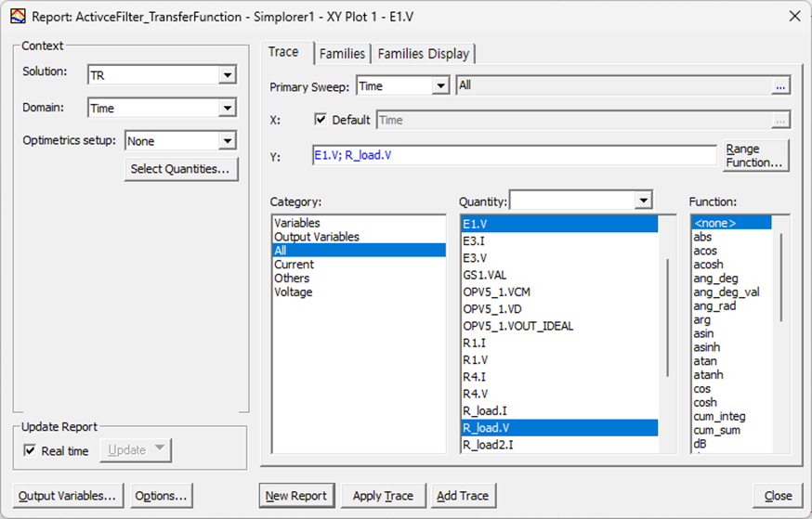Click the New Report button
This screenshot has height=519, width=812.
click(x=296, y=496)
